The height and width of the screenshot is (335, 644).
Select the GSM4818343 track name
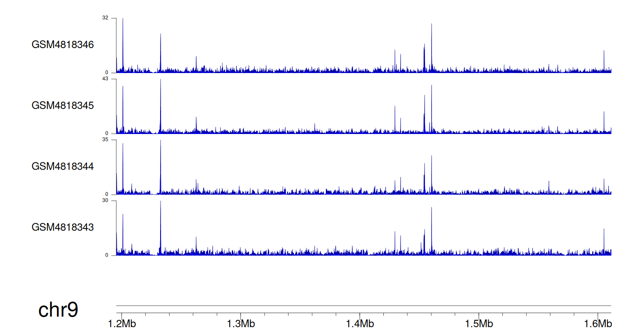[x=63, y=227]
